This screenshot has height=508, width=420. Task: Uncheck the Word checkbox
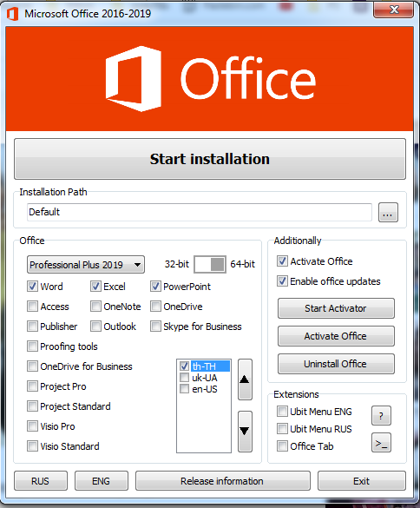[32, 287]
